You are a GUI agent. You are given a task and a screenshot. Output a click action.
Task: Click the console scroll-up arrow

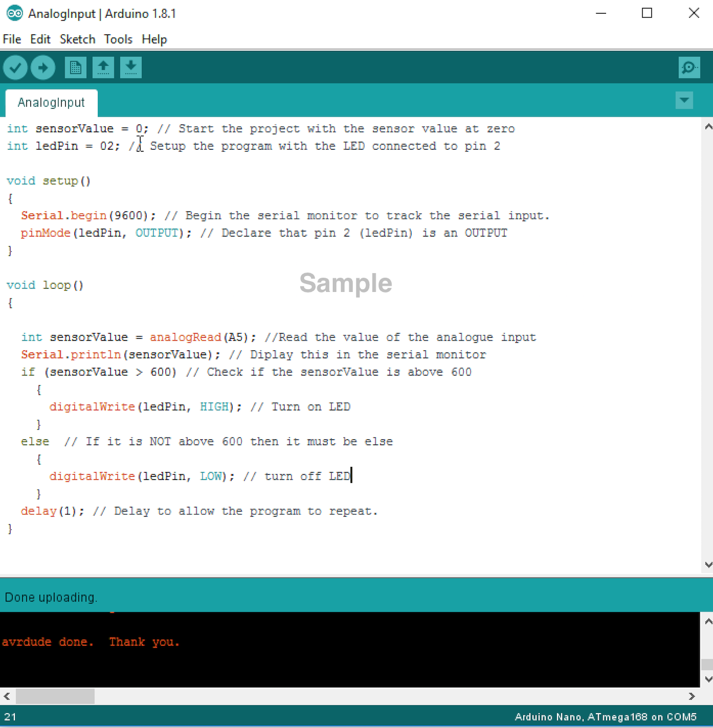[708, 621]
